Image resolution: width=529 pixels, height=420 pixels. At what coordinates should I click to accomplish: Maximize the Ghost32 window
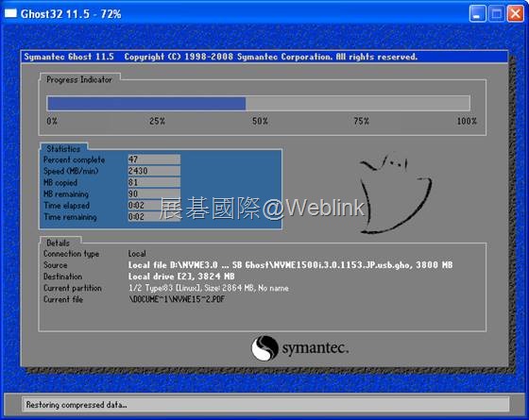[x=496, y=14]
